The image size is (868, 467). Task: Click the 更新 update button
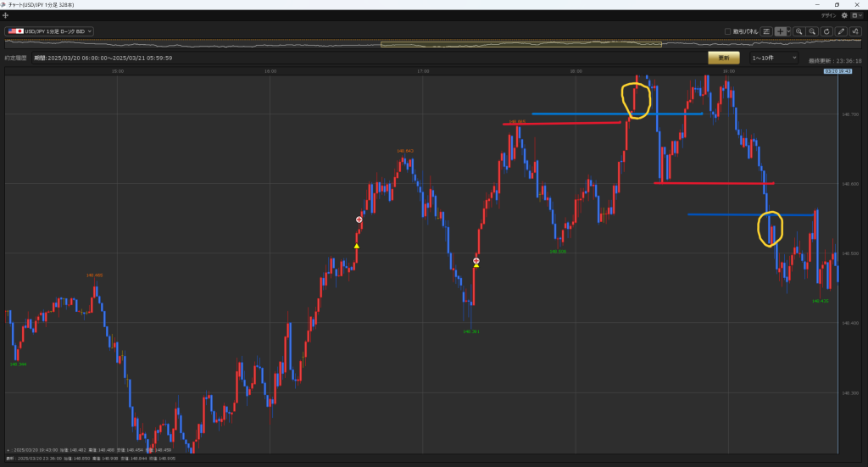[x=723, y=58]
